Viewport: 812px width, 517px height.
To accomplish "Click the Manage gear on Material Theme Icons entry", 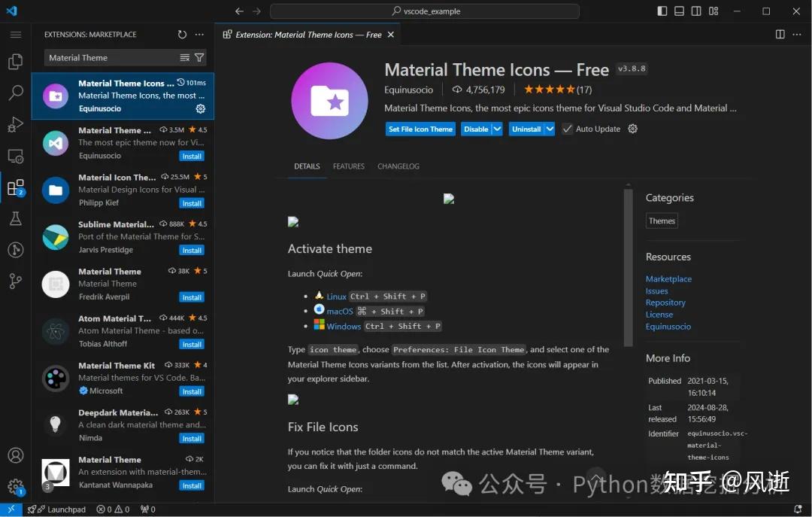I will pos(200,108).
